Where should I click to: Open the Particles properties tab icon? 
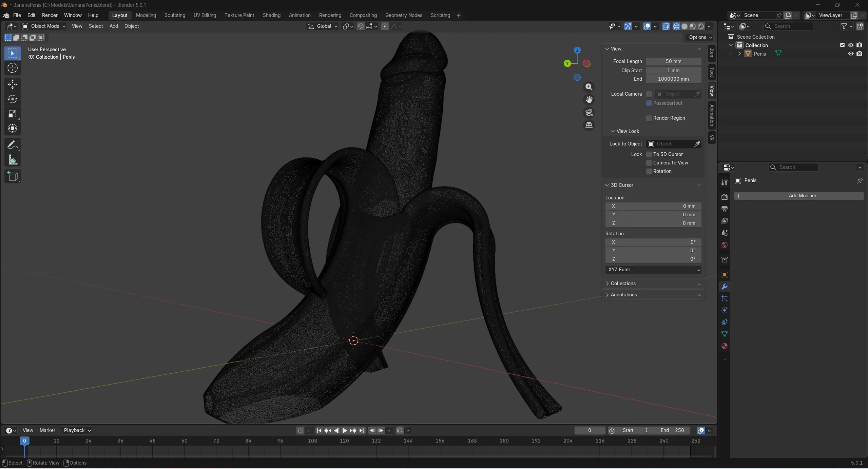point(725,298)
